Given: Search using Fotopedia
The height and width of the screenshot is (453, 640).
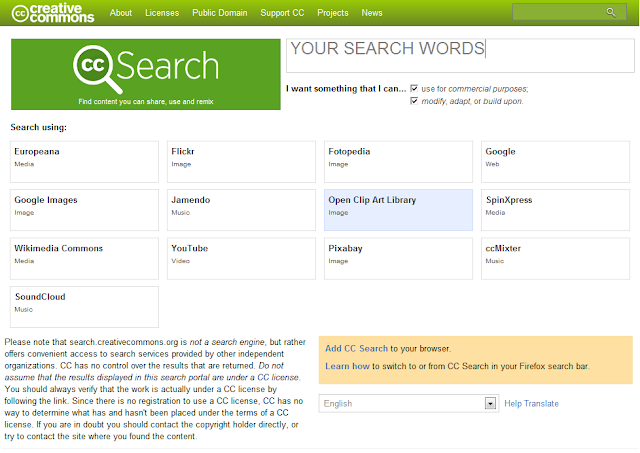Looking at the screenshot, I should [398, 162].
